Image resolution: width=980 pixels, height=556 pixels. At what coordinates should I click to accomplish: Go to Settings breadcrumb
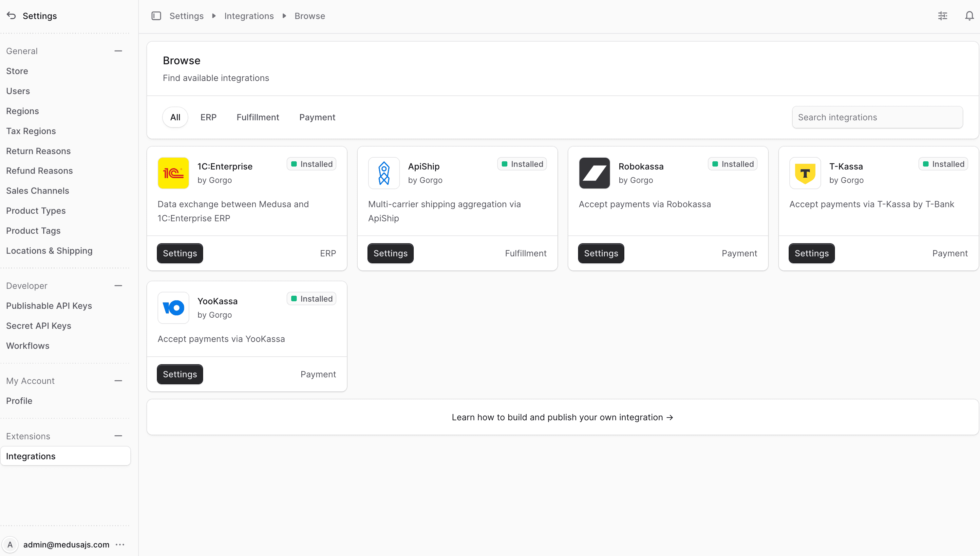187,16
